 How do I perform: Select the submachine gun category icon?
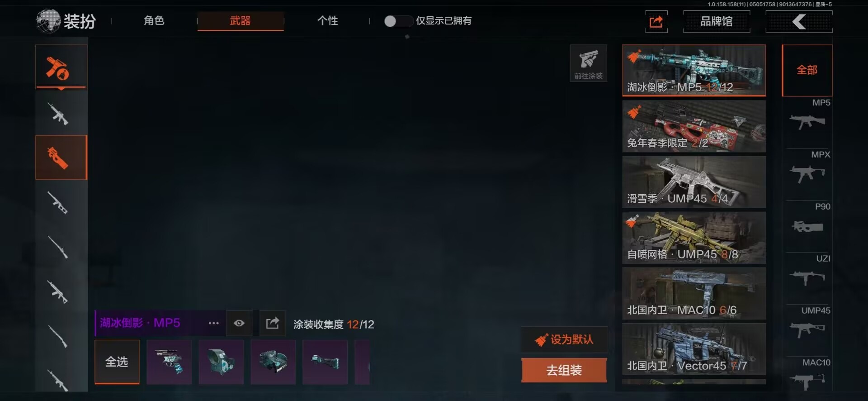point(61,158)
